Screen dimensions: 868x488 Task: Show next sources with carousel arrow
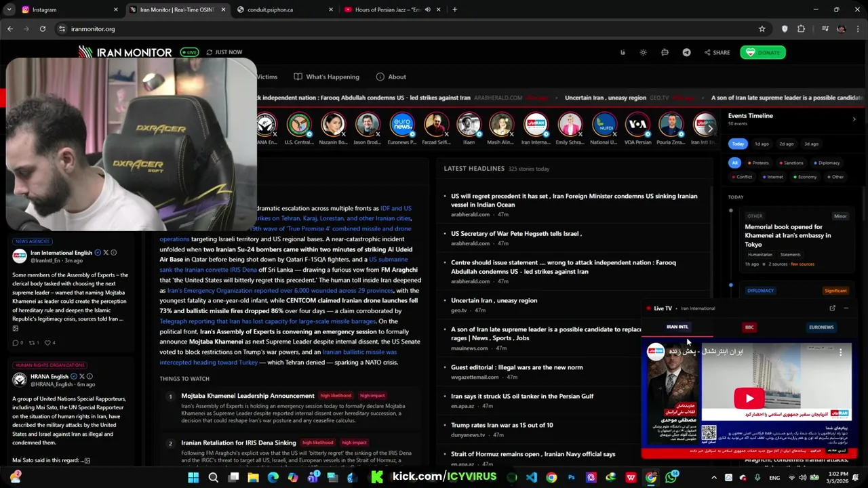pyautogui.click(x=709, y=128)
